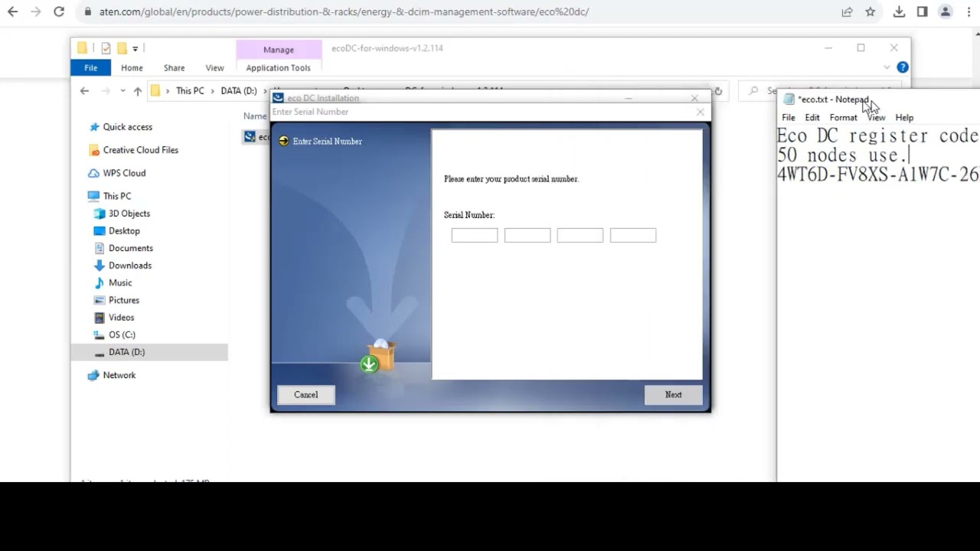Select the OS (C:) drive

coord(122,334)
